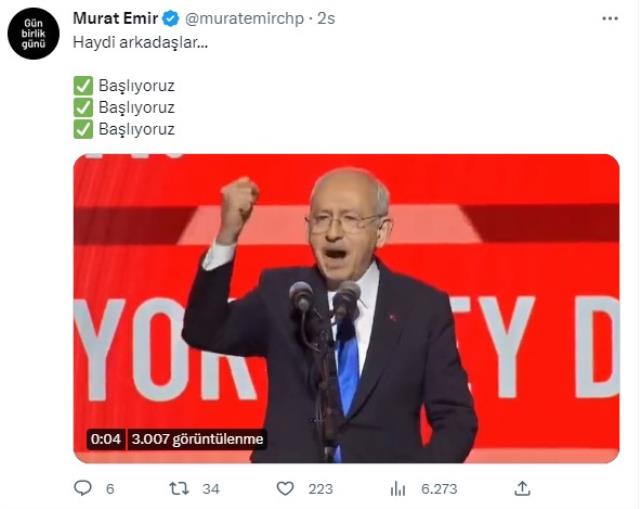Click the 34 retweets count
Screen dimensions: 640x509
point(211,489)
